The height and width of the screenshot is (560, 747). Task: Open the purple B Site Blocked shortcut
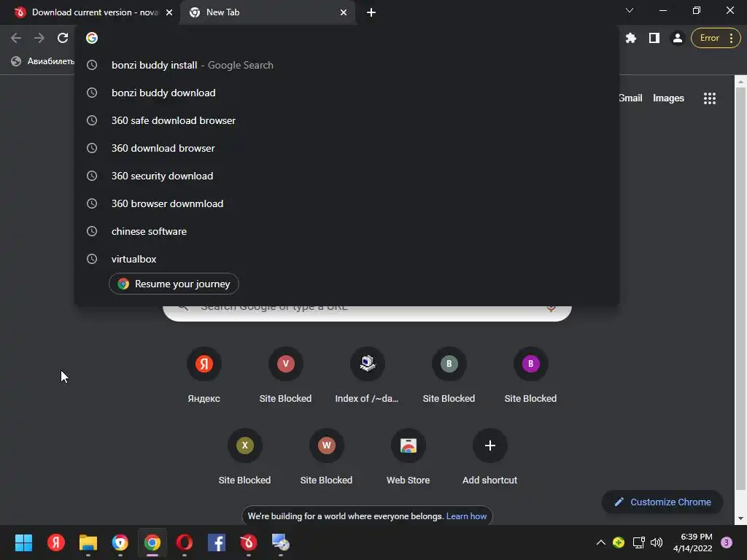(x=530, y=376)
